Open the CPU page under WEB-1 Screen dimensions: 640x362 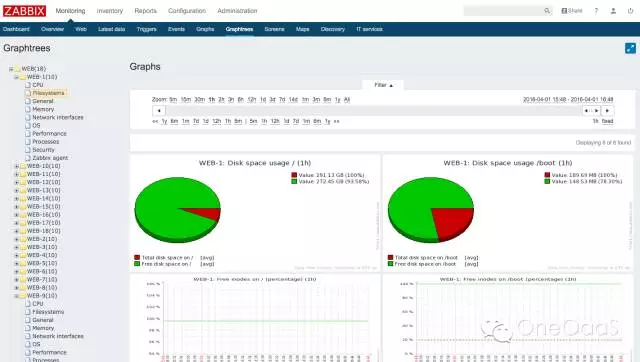pyautogui.click(x=38, y=85)
